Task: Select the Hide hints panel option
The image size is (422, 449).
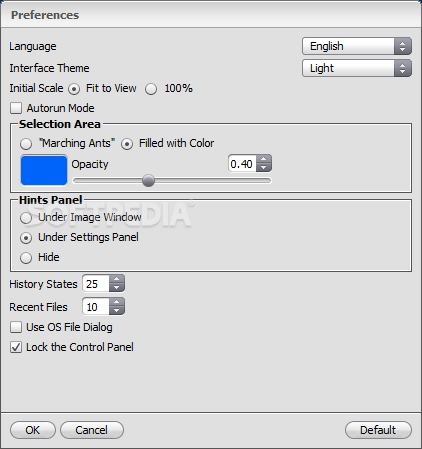Action: (26, 258)
